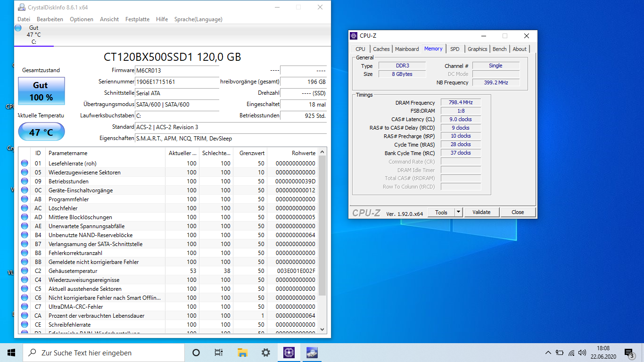Switch to the About tab

click(x=520, y=49)
